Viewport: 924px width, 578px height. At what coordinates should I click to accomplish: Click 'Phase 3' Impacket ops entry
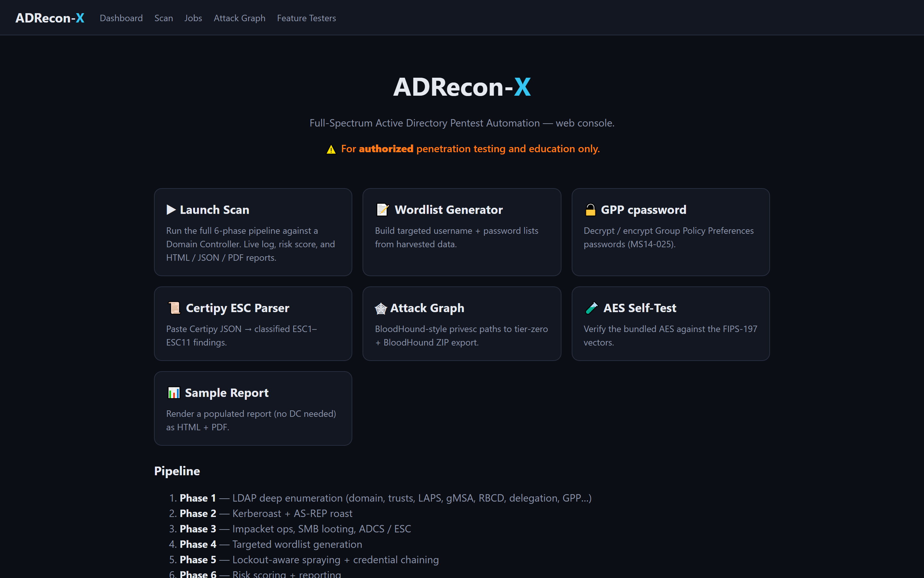295,529
